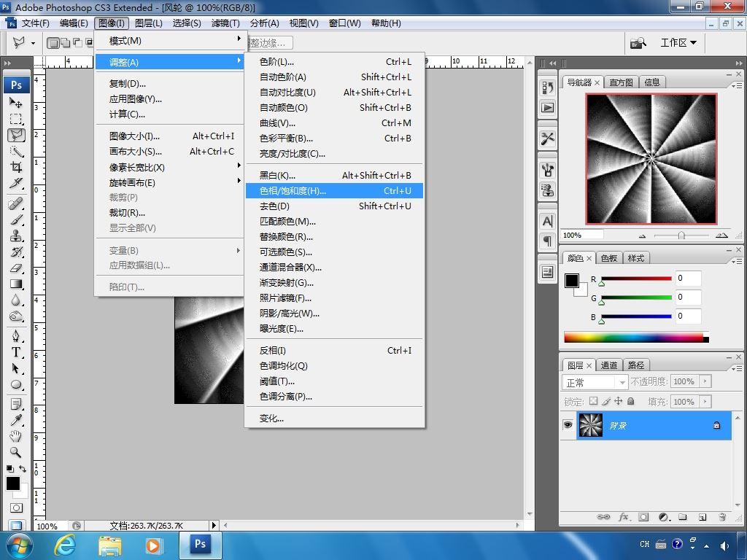Select the Gradient tool
This screenshot has width=747, height=560.
coord(16,284)
